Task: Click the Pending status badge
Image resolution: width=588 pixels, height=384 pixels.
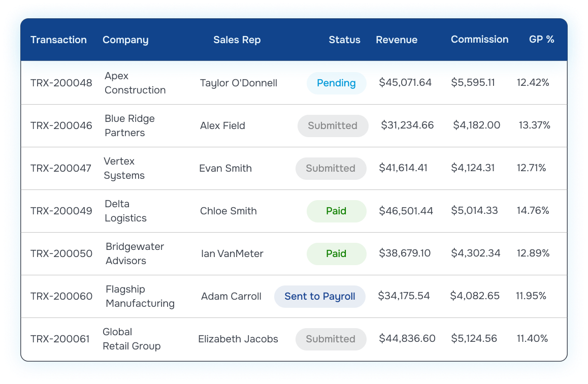Action: tap(336, 83)
